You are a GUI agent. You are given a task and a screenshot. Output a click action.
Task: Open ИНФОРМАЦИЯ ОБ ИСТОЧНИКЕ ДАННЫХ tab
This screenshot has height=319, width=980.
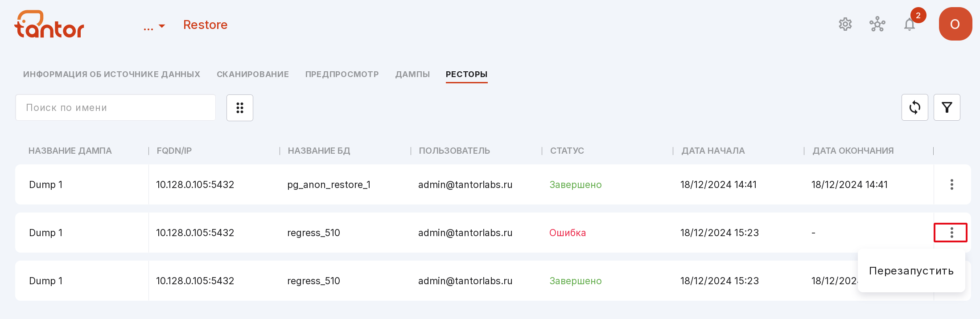pyautogui.click(x=111, y=74)
